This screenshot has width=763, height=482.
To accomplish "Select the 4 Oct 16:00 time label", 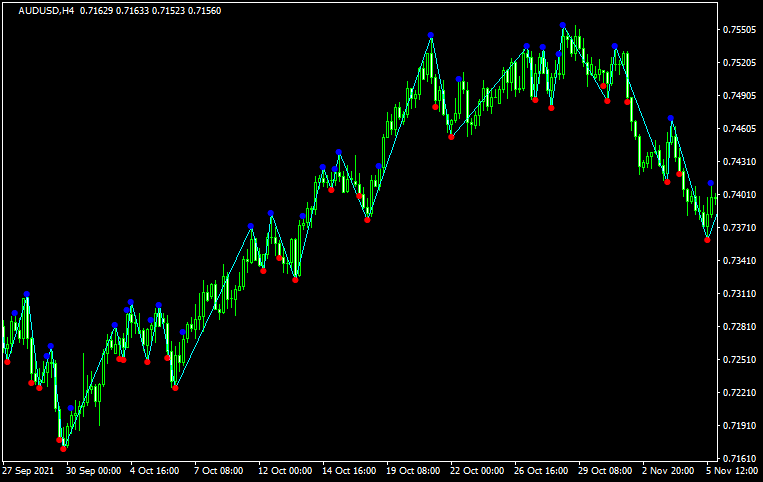I will tap(151, 470).
